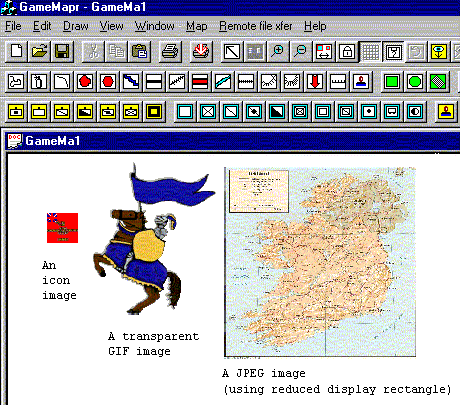The width and height of the screenshot is (460, 405).
Task: Toggle the padlock lock button
Action: [x=347, y=52]
